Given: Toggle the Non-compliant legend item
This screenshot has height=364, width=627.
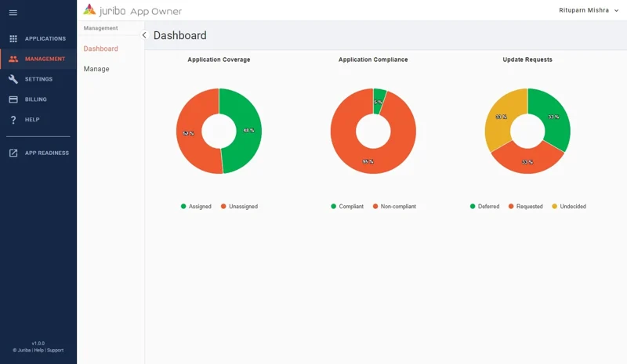Looking at the screenshot, I should click(x=394, y=206).
